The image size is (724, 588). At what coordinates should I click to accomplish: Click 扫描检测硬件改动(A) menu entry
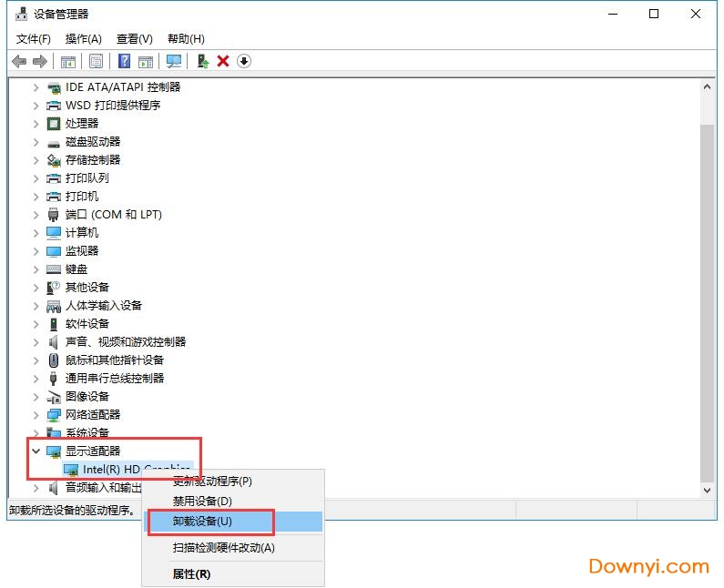pos(223,548)
